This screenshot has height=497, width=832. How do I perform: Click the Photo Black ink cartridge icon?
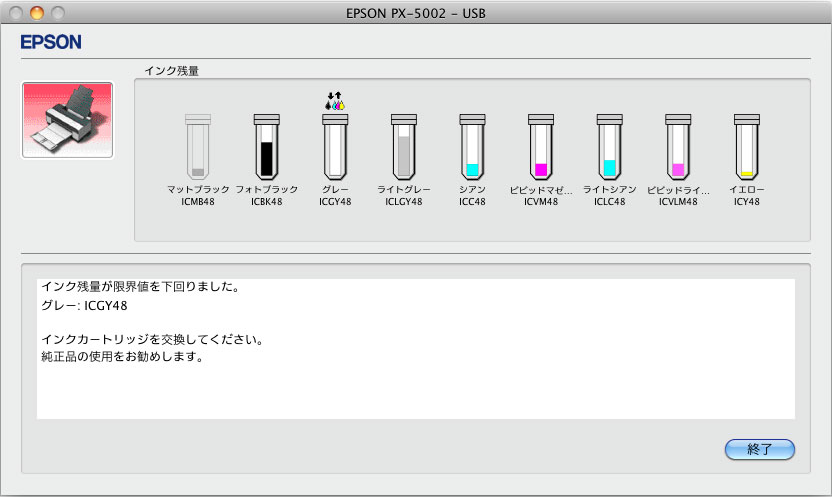(x=266, y=147)
